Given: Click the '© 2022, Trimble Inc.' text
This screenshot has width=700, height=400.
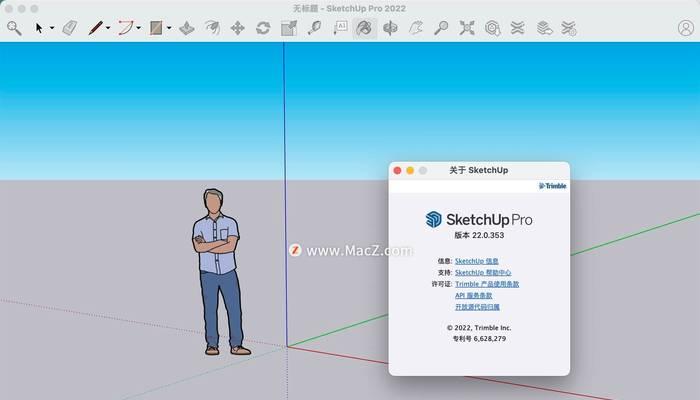Looking at the screenshot, I should click(479, 328).
